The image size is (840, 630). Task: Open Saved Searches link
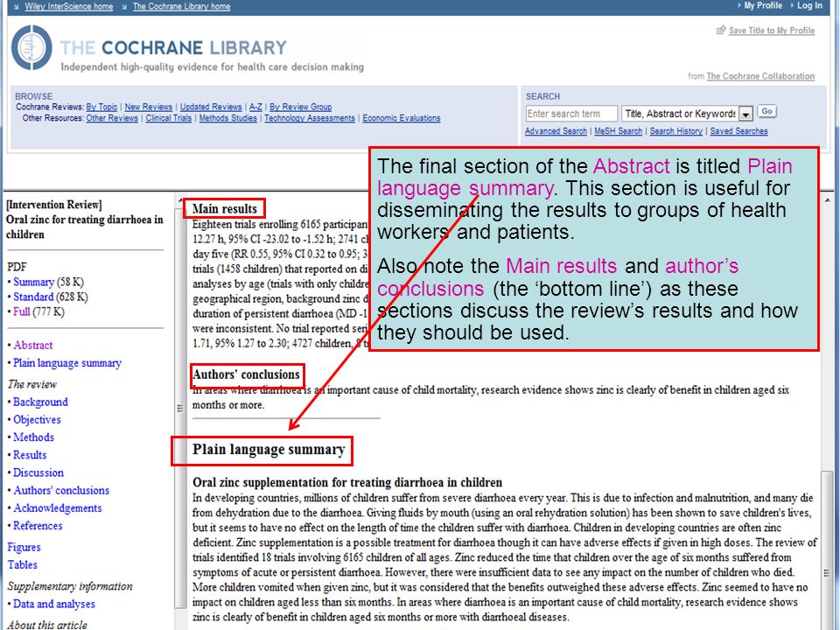(738, 130)
